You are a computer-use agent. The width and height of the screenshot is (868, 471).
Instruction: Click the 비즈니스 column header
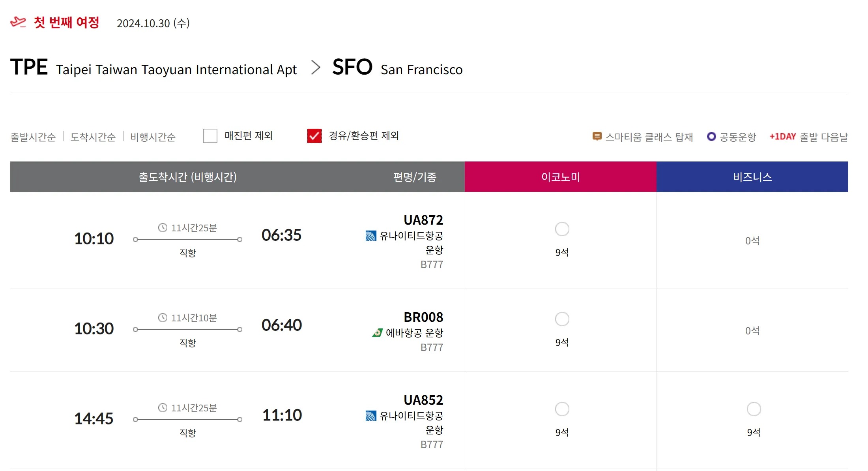[x=752, y=177]
